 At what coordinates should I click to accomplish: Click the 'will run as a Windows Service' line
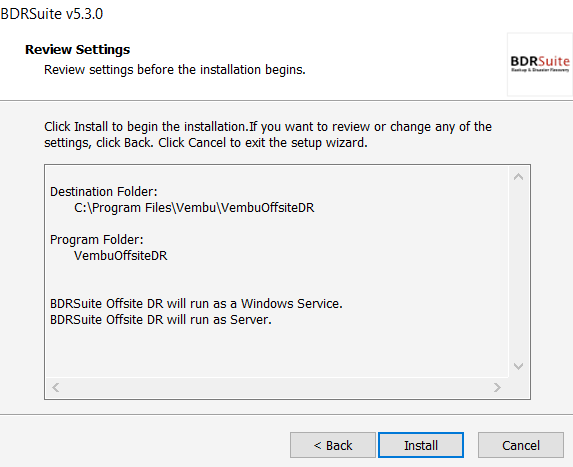(x=196, y=304)
